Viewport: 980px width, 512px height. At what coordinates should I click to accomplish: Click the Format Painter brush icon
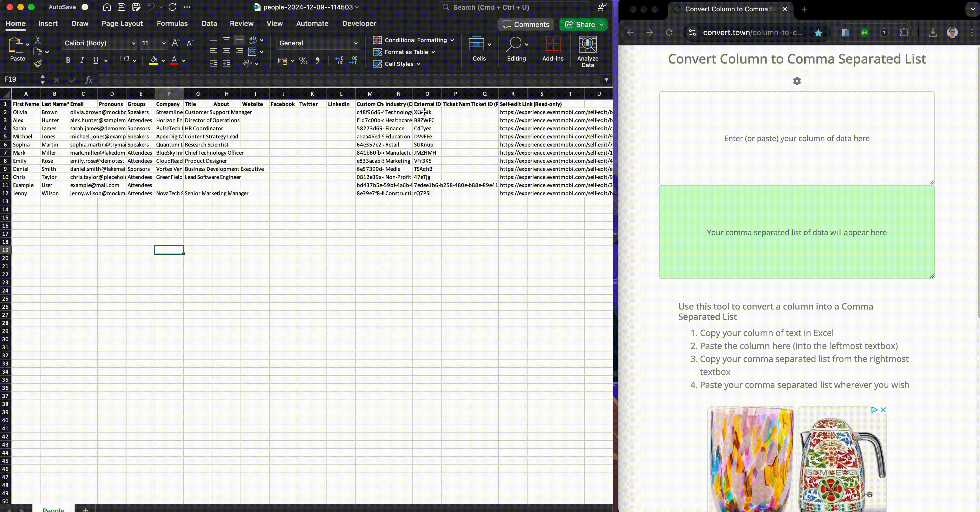click(x=38, y=64)
